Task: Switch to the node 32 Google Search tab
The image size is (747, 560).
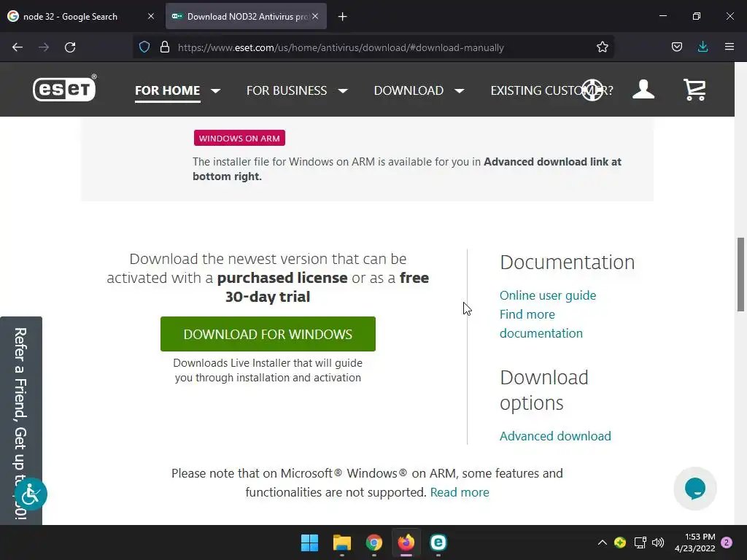Action: click(x=82, y=16)
